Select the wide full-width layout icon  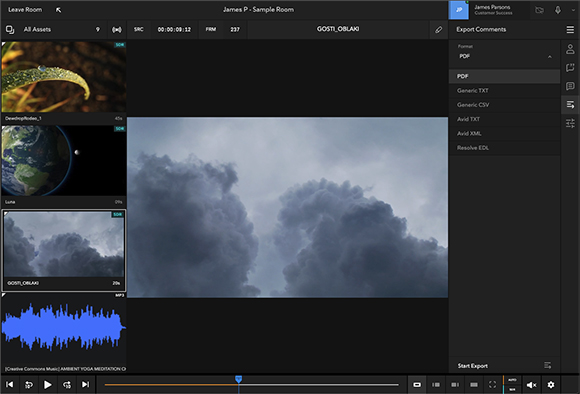click(x=473, y=385)
